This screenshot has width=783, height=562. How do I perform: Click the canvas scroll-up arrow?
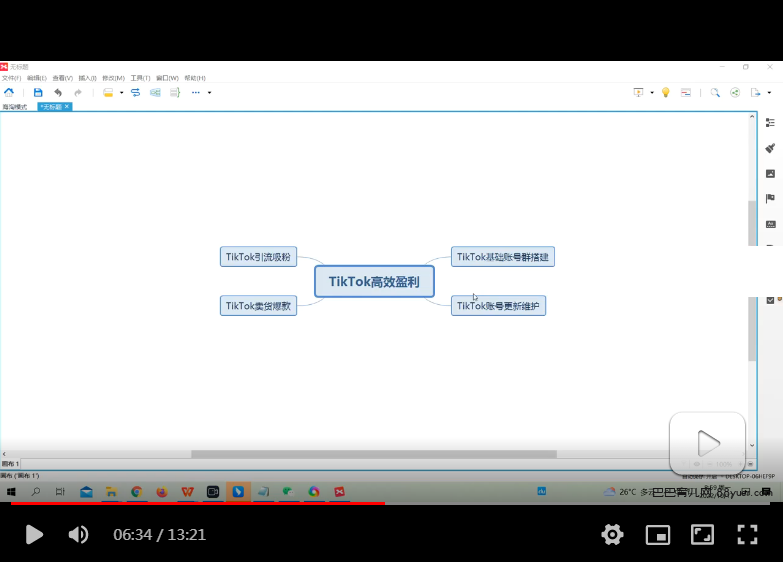point(752,116)
